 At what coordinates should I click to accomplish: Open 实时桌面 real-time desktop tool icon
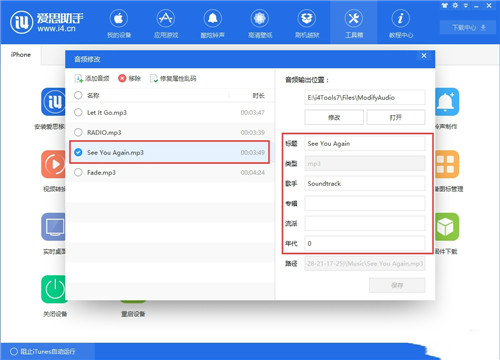[53, 227]
